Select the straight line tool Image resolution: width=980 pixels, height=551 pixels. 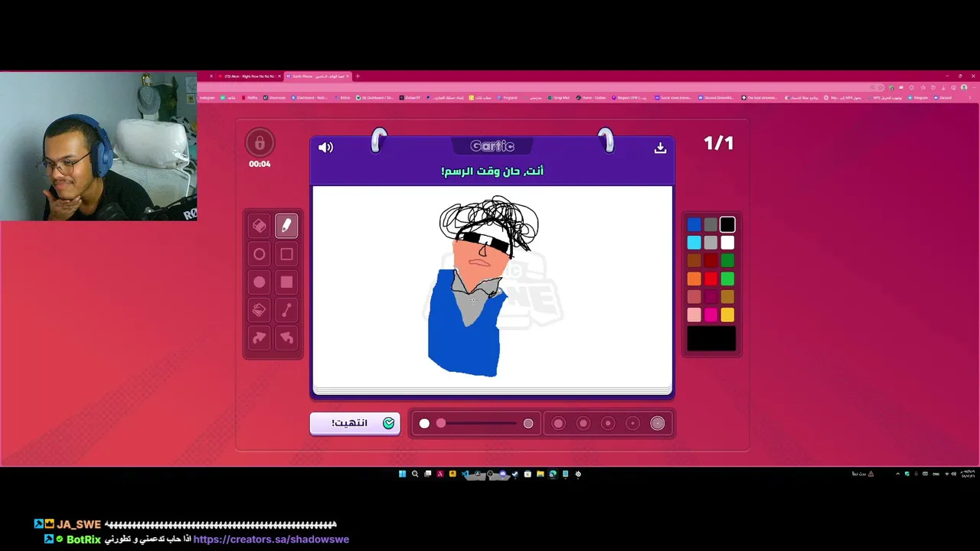pos(286,310)
